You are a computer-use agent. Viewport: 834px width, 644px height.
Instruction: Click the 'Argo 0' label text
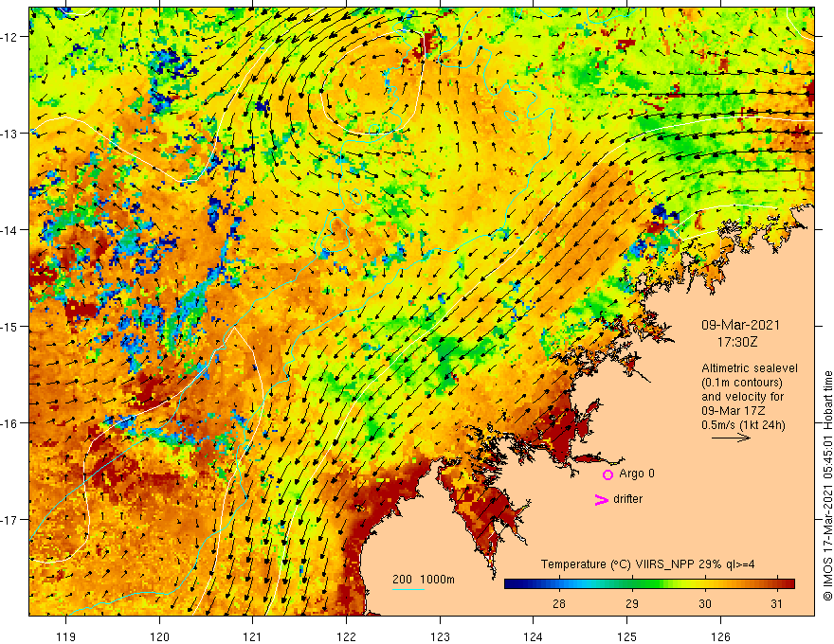[637, 474]
